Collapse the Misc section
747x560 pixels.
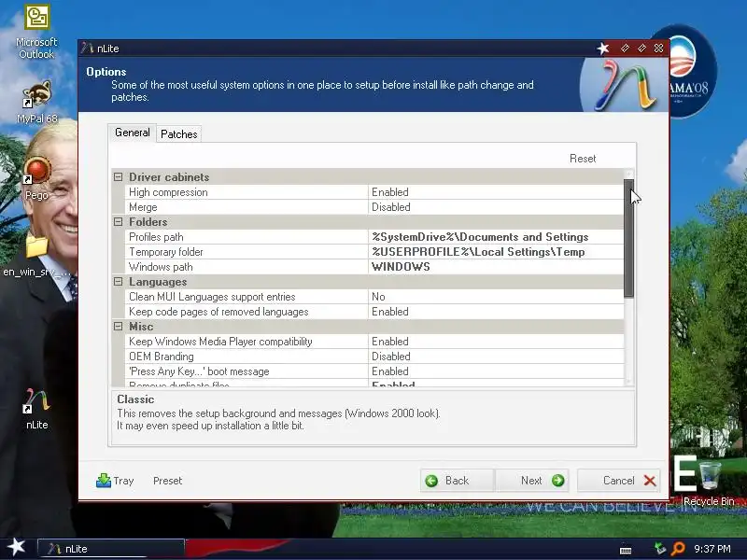(119, 327)
